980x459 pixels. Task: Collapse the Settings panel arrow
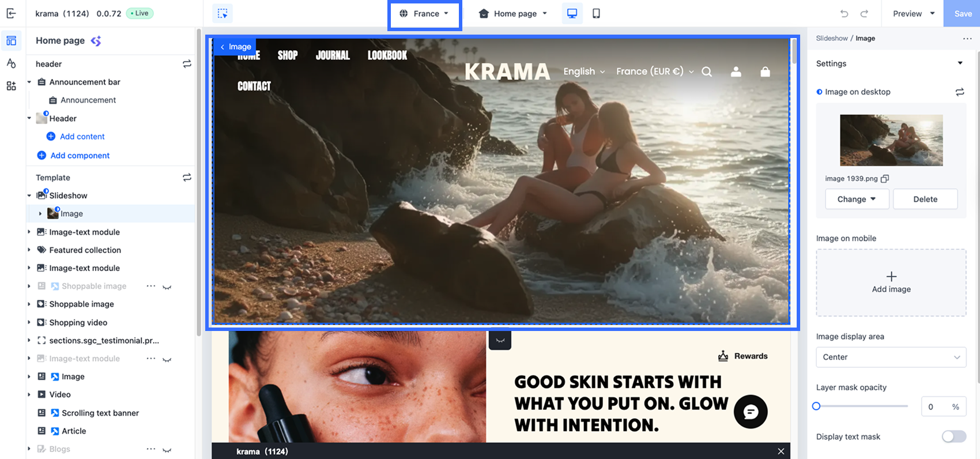point(960,63)
